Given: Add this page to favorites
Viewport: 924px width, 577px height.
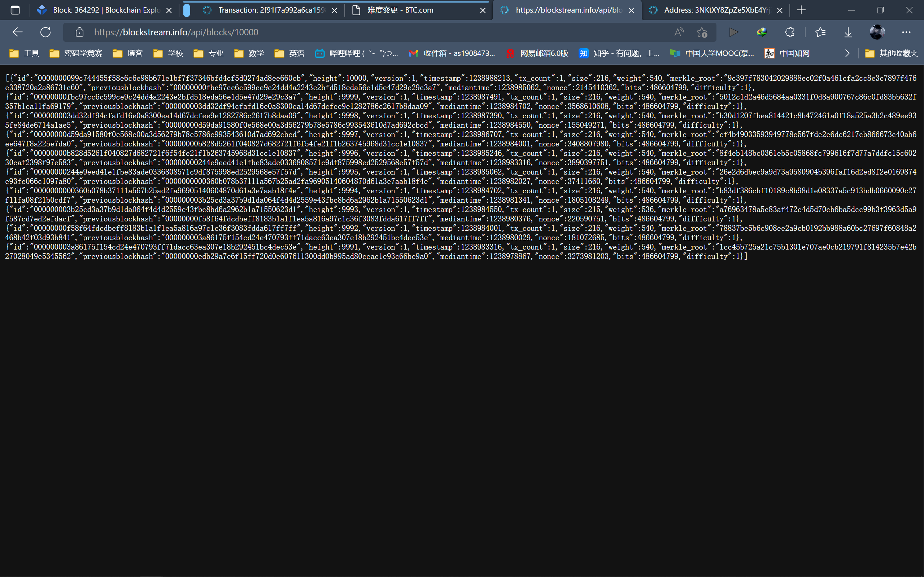Looking at the screenshot, I should [702, 32].
